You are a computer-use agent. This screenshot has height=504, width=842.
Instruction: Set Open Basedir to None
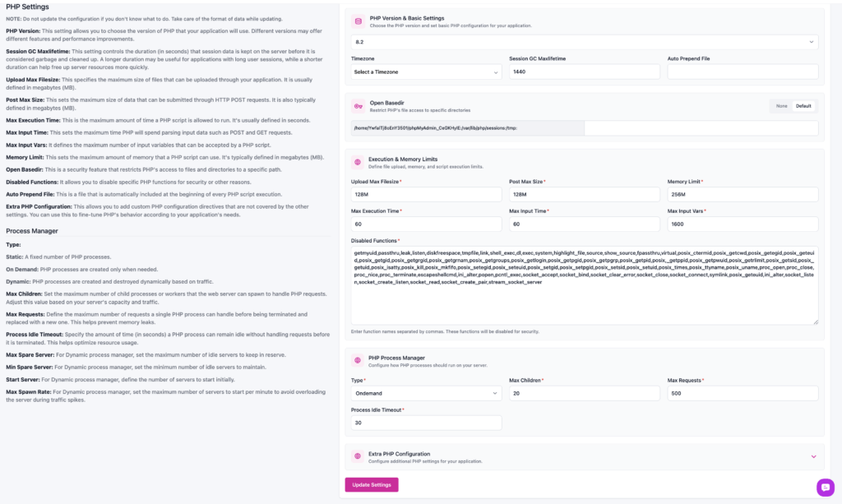(x=781, y=106)
